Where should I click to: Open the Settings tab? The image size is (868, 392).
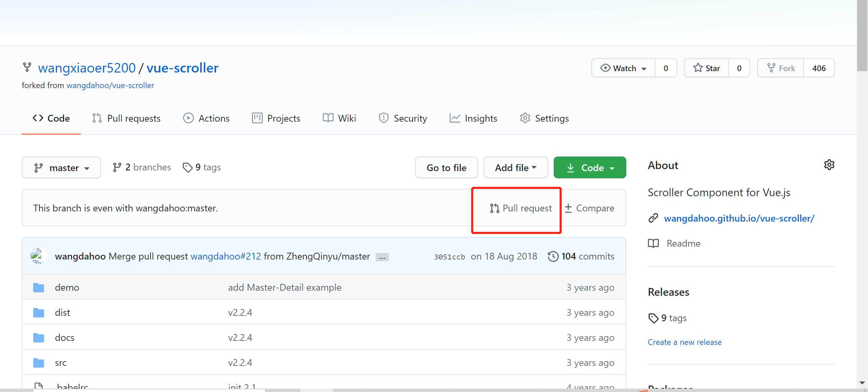pyautogui.click(x=544, y=118)
